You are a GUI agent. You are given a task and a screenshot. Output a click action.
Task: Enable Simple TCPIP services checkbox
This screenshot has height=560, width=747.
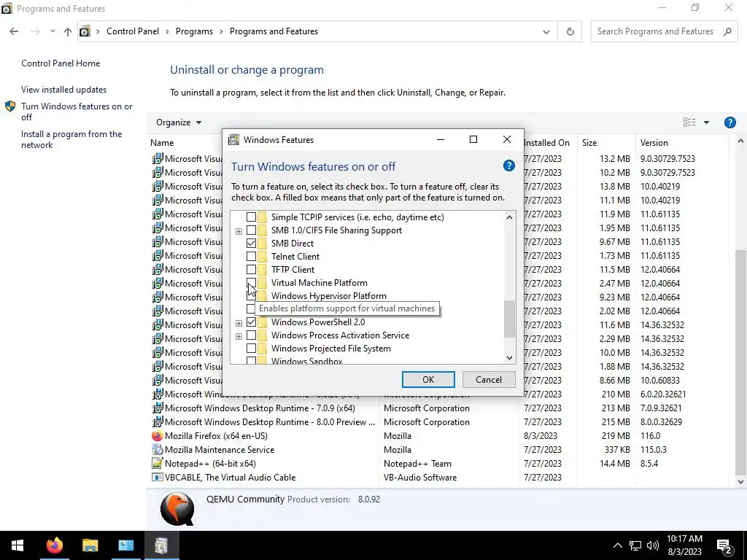pyautogui.click(x=251, y=217)
